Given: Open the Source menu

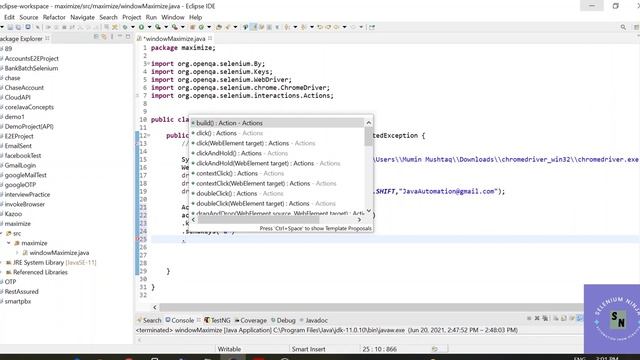Looking at the screenshot, I should [x=29, y=17].
